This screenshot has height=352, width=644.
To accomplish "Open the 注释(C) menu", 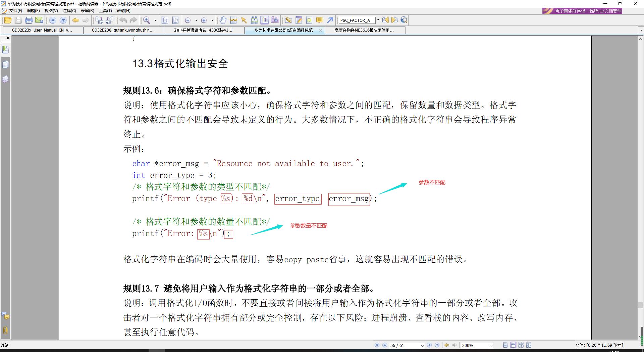I will pos(69,10).
